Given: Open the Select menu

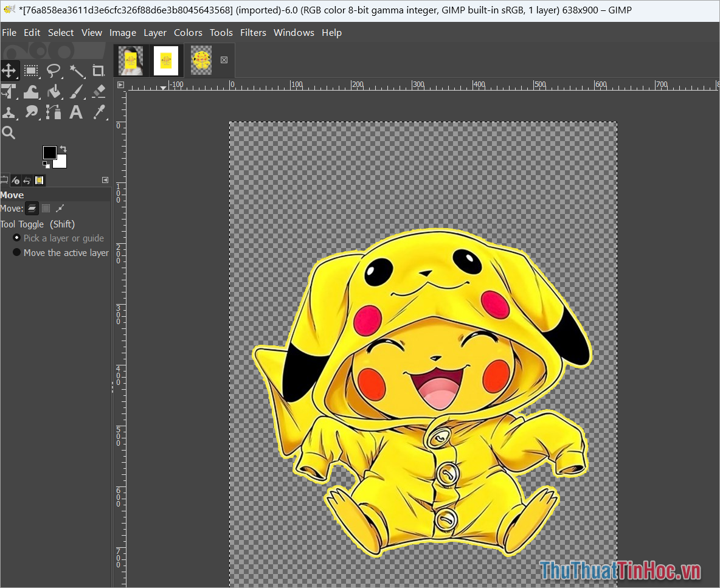Looking at the screenshot, I should click(x=61, y=33).
